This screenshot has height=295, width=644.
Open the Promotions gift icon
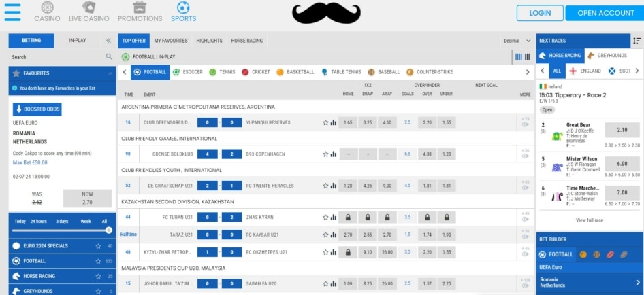139,7
